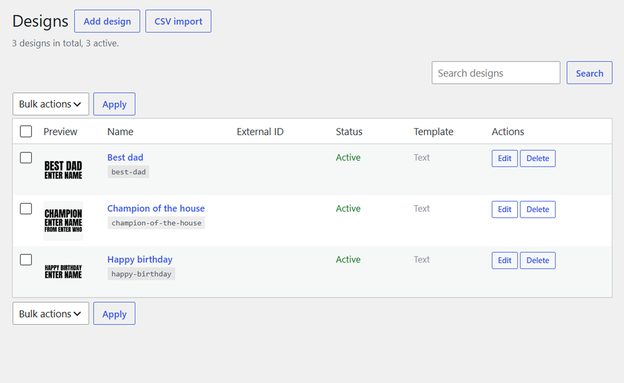The image size is (624, 383).
Task: Open the Happy birthday design link
Action: [140, 259]
